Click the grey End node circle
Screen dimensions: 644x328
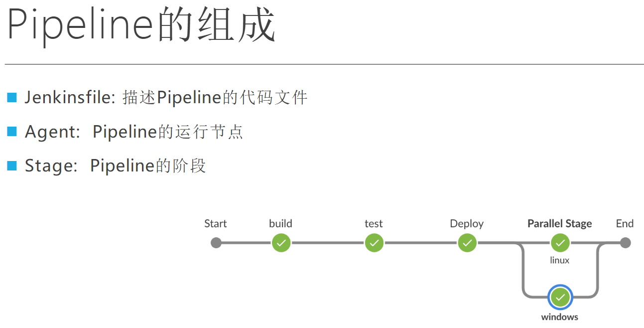pos(625,243)
